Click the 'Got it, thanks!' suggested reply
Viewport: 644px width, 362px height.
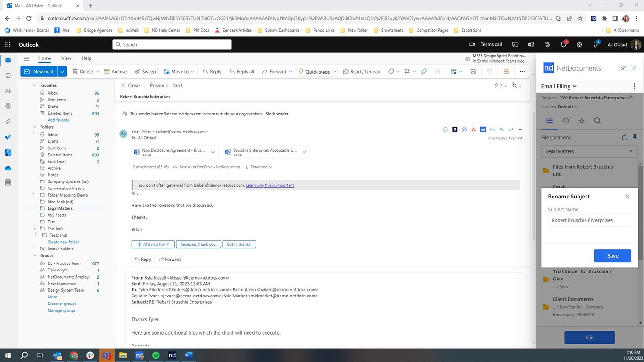(x=239, y=244)
